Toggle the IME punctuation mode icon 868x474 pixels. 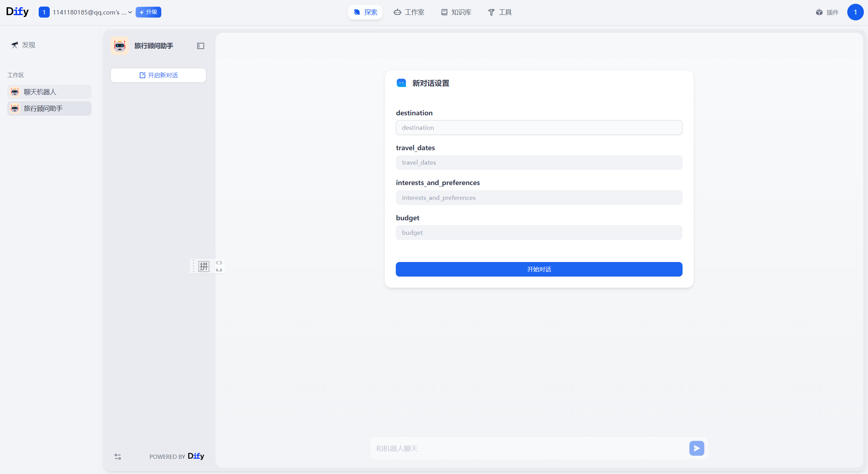(x=219, y=266)
